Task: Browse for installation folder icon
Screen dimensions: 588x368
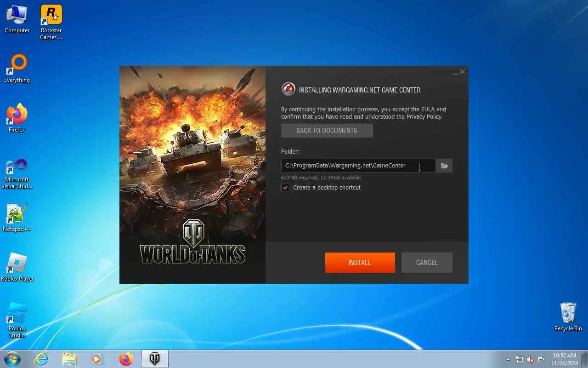Action: point(444,166)
